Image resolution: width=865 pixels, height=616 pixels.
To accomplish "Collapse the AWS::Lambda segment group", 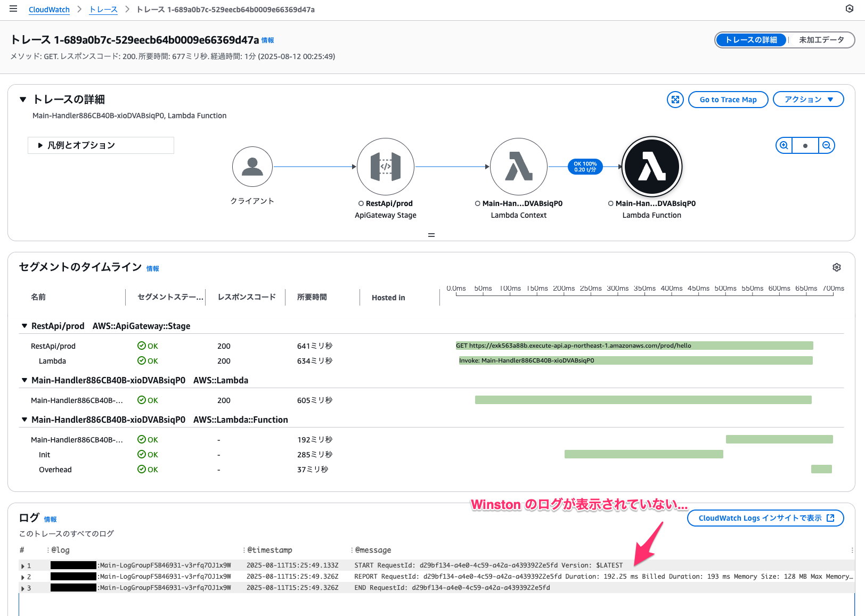I will click(24, 380).
